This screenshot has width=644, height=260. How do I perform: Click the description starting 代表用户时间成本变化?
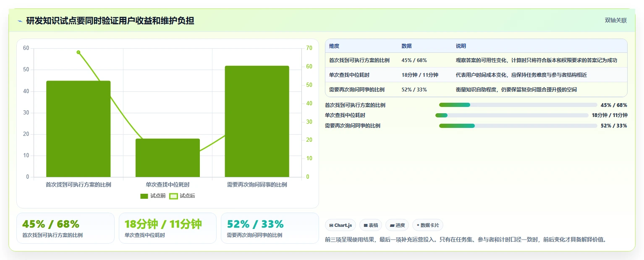tap(521, 75)
